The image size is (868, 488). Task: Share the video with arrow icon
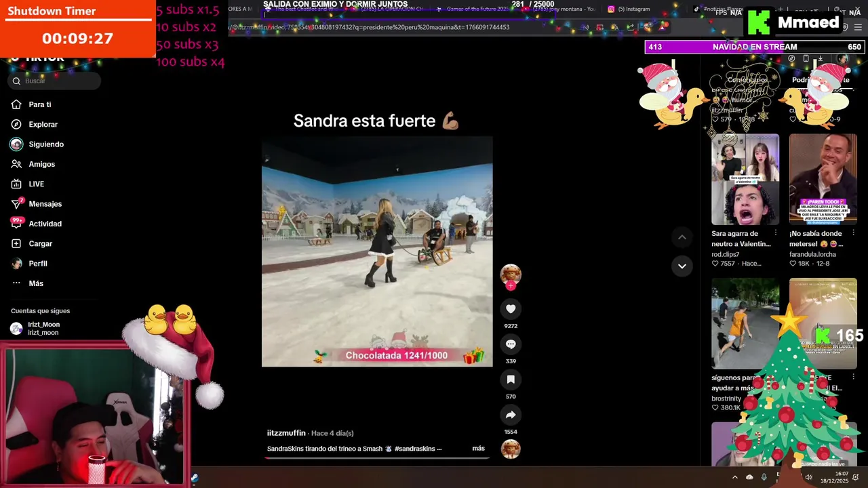coord(511,415)
